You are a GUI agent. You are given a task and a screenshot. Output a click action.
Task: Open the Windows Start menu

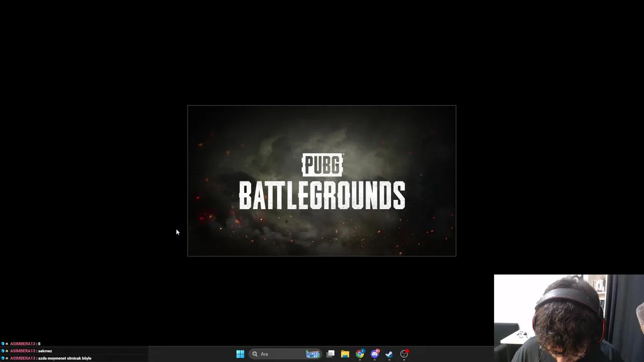coord(240,354)
